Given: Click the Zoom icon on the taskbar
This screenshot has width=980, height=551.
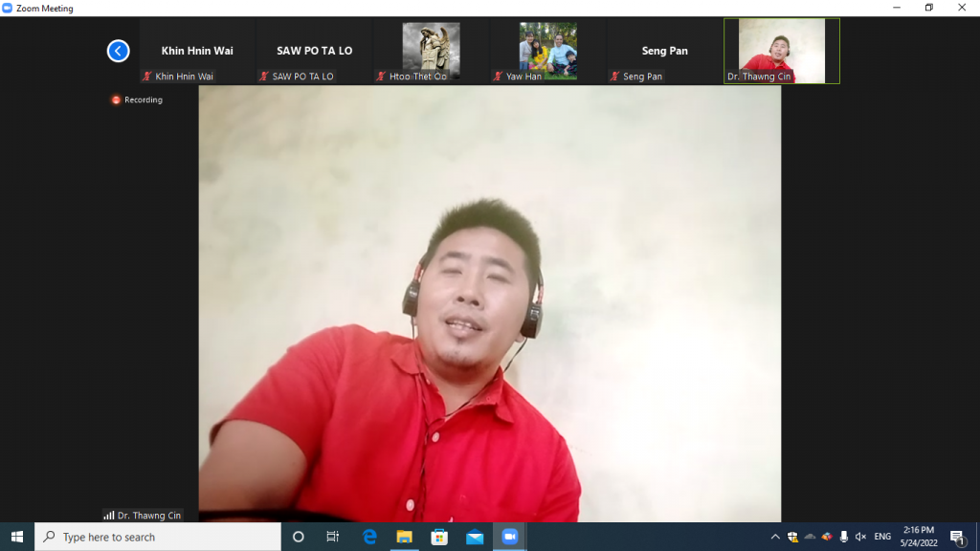Looking at the screenshot, I should [x=510, y=537].
